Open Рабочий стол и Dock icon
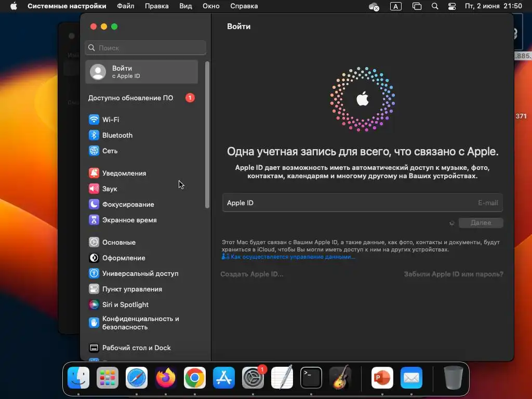Viewport: 532px width, 399px height. click(x=94, y=348)
